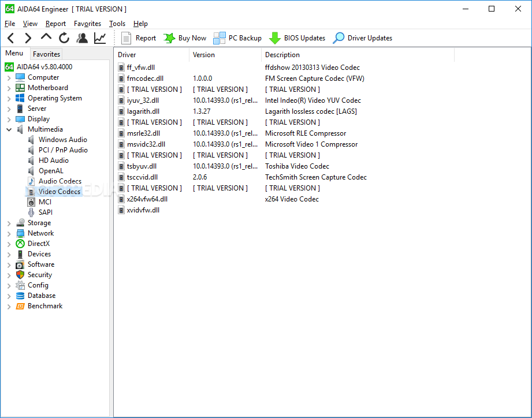The width and height of the screenshot is (532, 418).
Task: Open Audio Codecs item
Action: (x=59, y=181)
